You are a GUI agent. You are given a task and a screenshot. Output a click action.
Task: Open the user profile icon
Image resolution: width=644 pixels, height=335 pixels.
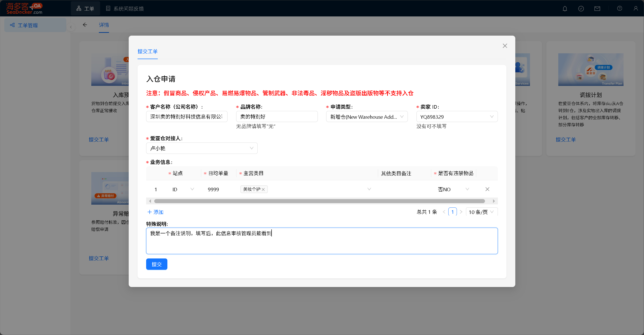pos(636,9)
